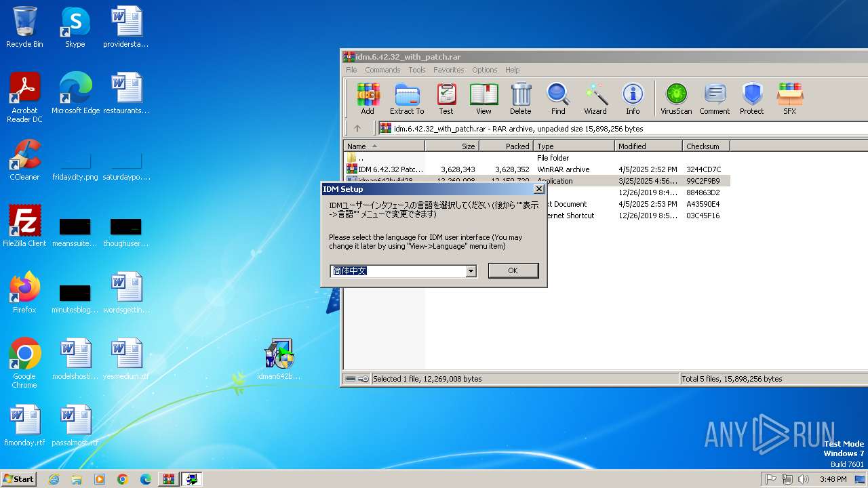The height and width of the screenshot is (488, 868).
Task: Select Firefox desktop shortcut
Action: (x=24, y=292)
